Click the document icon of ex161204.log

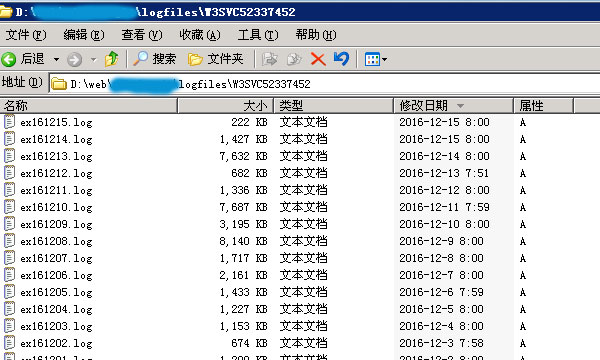(10, 308)
